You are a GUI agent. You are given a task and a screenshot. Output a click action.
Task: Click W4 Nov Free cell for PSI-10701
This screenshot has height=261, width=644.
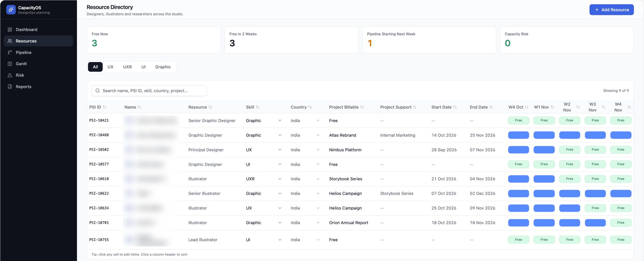point(621,223)
